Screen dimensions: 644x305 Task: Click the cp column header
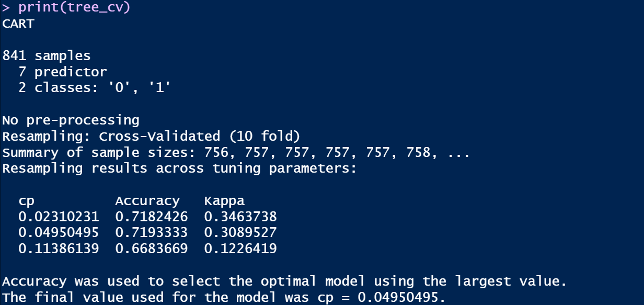pyautogui.click(x=26, y=201)
